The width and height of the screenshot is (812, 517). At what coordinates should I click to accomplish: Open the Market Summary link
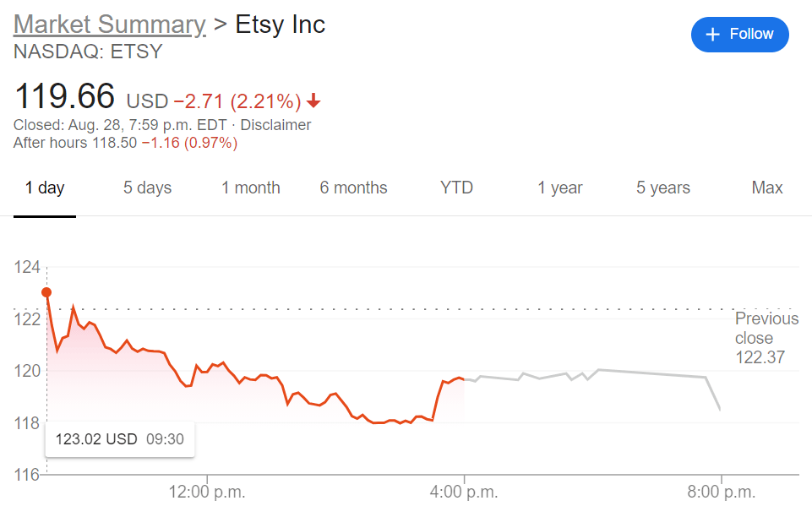[x=110, y=24]
